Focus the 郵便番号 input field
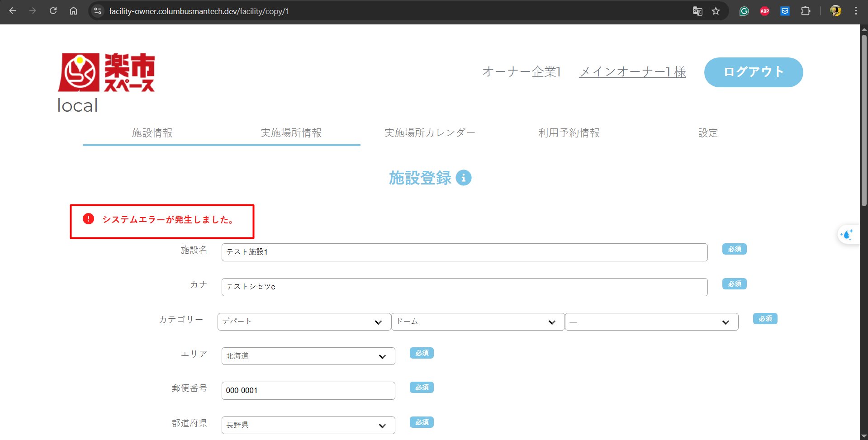Screen dimensions: 868x440 (308, 391)
